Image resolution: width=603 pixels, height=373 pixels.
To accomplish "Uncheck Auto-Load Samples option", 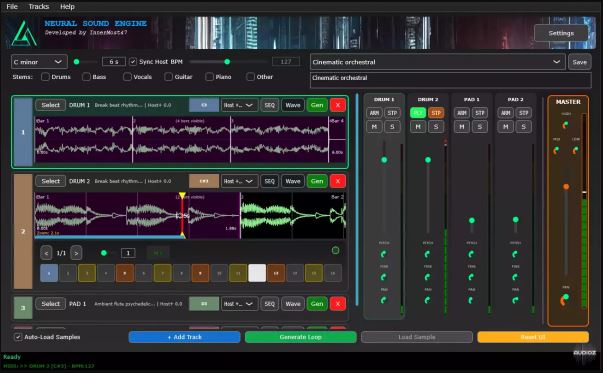I will [18, 337].
